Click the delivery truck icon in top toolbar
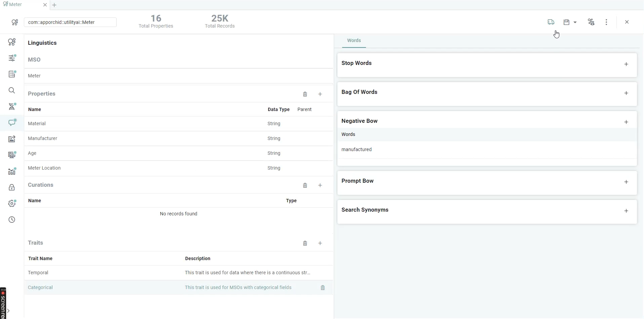Viewport: 644px width, 319px height. coord(551,22)
